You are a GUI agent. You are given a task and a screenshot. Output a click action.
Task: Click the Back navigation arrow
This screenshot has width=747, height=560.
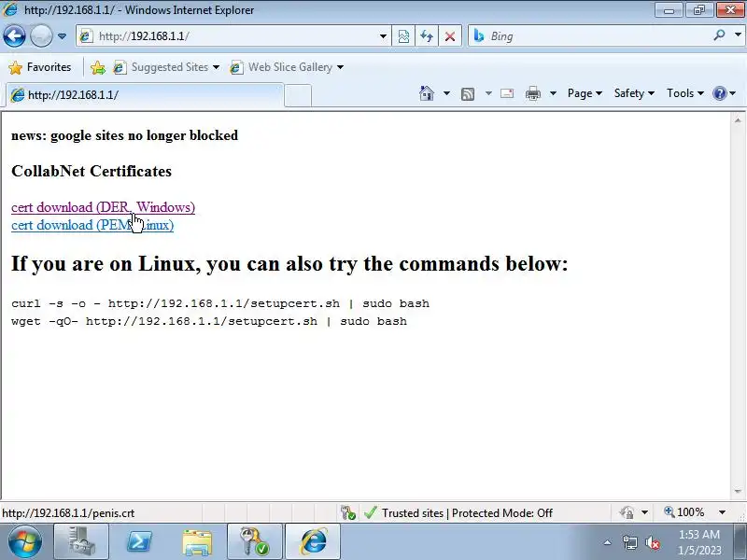(x=14, y=35)
